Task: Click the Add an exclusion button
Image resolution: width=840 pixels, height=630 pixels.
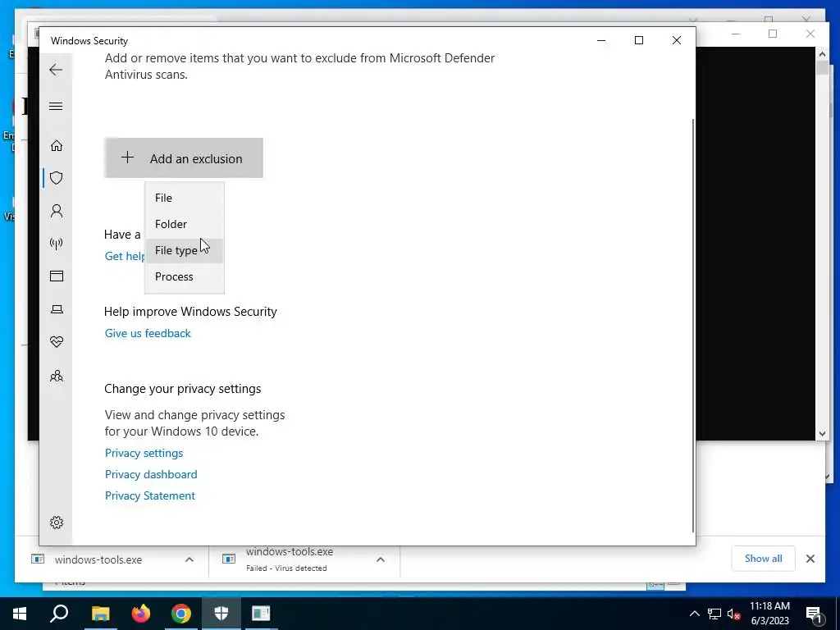Action: tap(184, 158)
